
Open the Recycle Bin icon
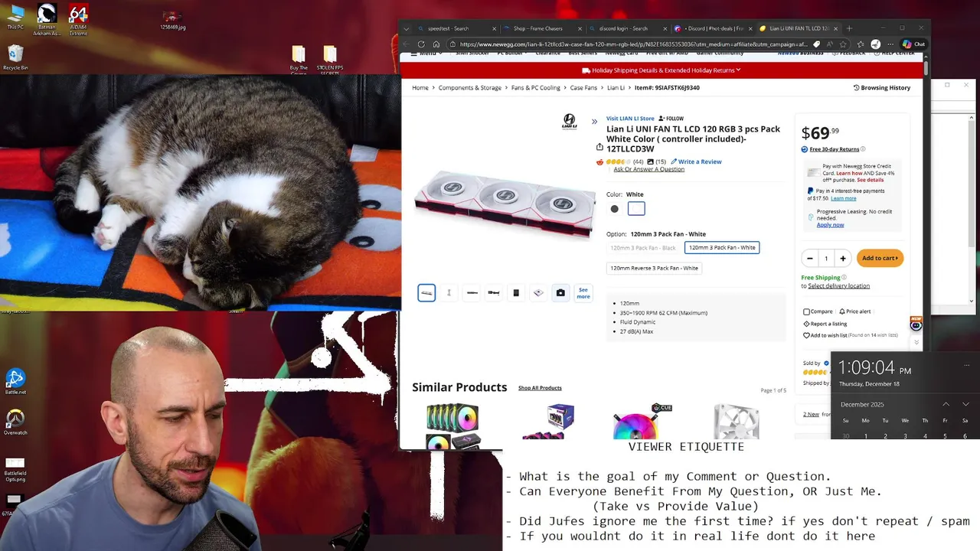pos(15,58)
